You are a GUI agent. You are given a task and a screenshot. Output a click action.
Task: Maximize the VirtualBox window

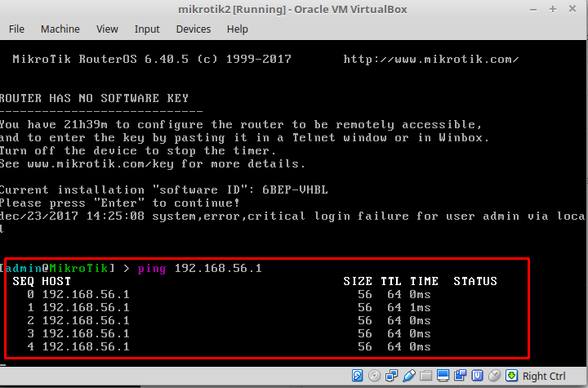pos(553,9)
